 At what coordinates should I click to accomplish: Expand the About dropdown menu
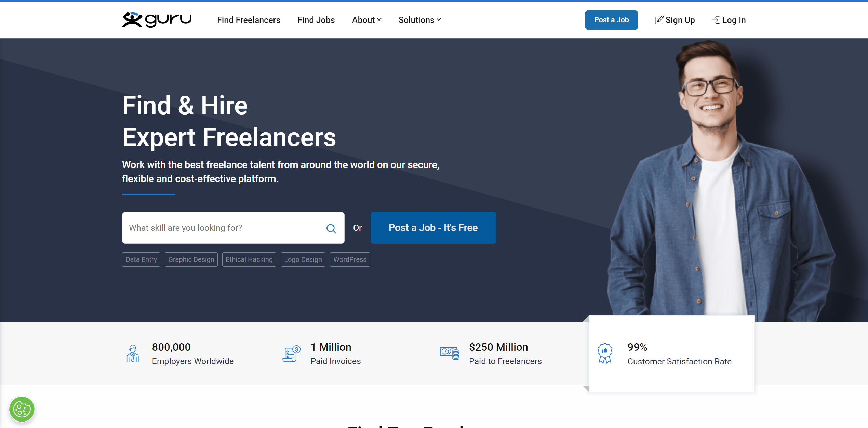tap(366, 20)
